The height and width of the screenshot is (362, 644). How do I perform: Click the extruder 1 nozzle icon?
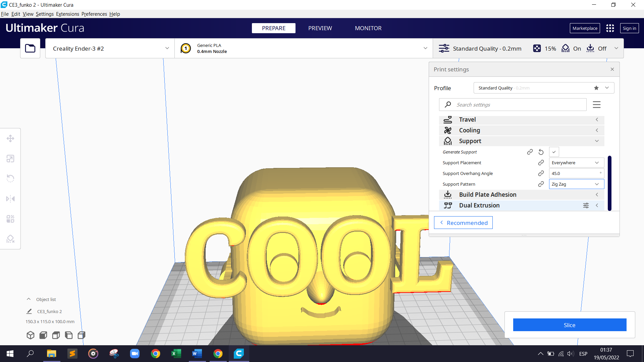click(x=186, y=48)
